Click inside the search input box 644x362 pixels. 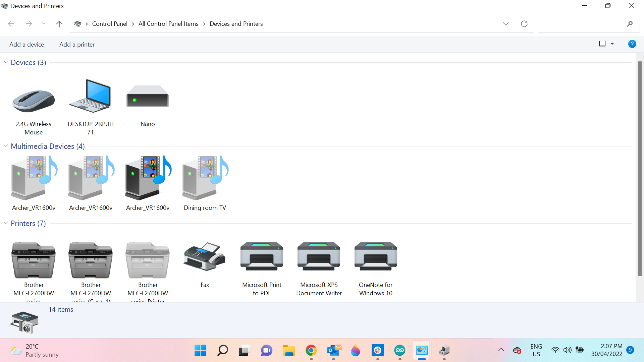pyautogui.click(x=582, y=24)
